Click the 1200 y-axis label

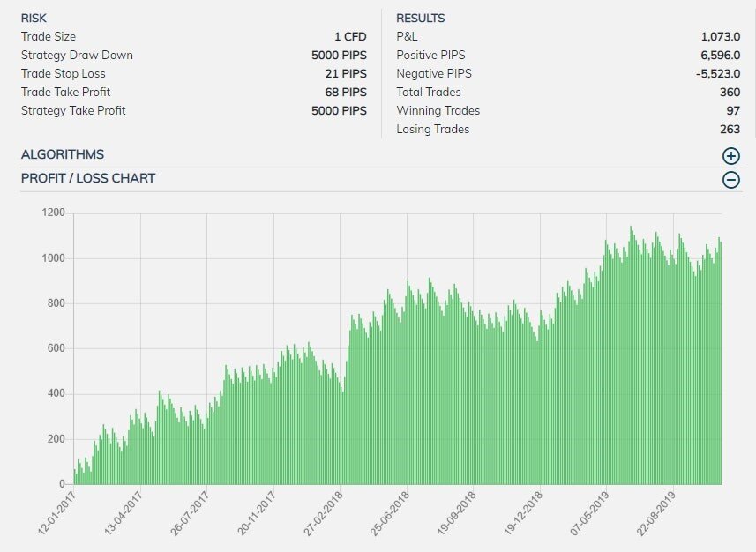(53, 213)
